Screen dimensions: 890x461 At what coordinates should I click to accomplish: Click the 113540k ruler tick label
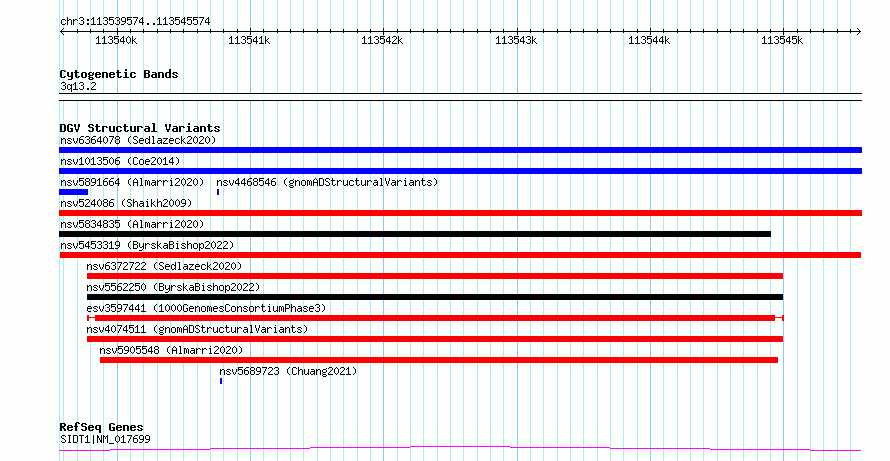(x=116, y=40)
